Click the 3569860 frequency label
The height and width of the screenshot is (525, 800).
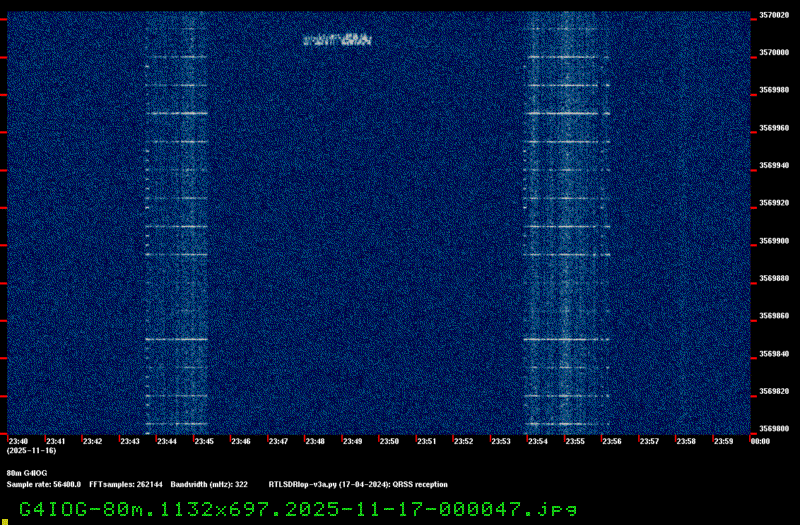tap(774, 316)
